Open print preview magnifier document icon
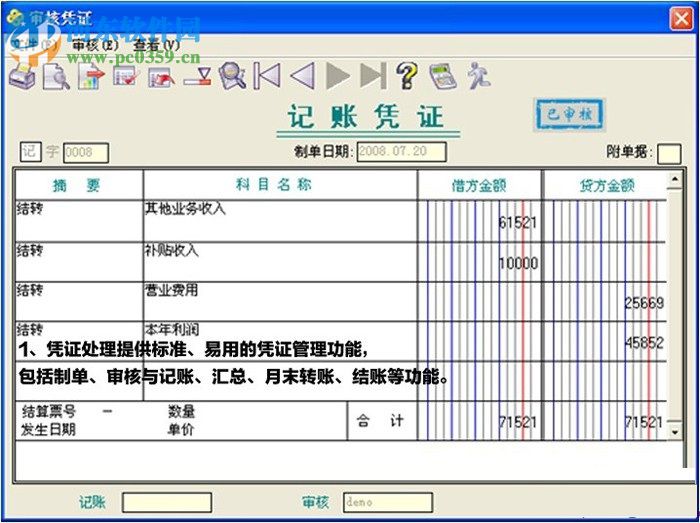Image resolution: width=700 pixels, height=523 pixels. [x=56, y=76]
